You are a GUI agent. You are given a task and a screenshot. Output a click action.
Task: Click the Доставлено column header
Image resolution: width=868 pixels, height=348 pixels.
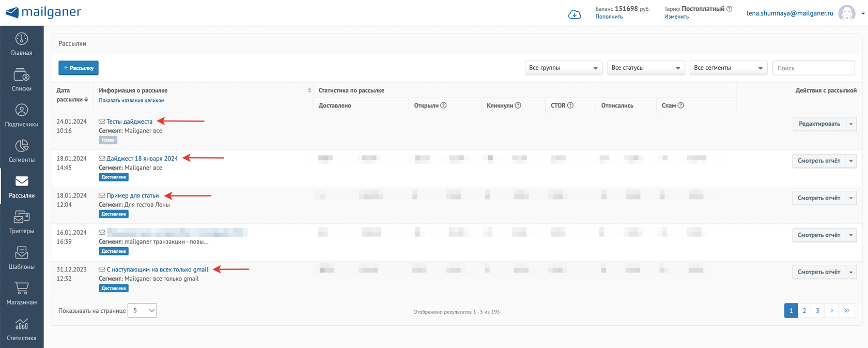click(x=335, y=105)
